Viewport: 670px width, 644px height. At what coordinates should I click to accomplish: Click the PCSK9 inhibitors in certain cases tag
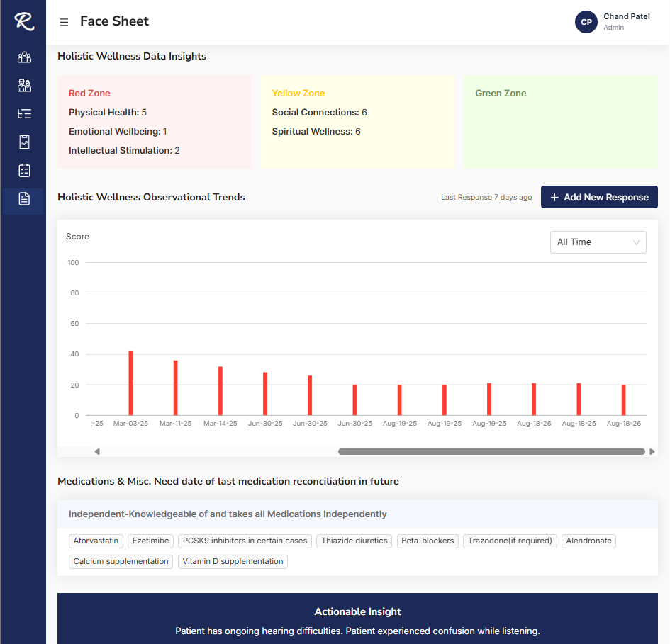click(x=245, y=541)
